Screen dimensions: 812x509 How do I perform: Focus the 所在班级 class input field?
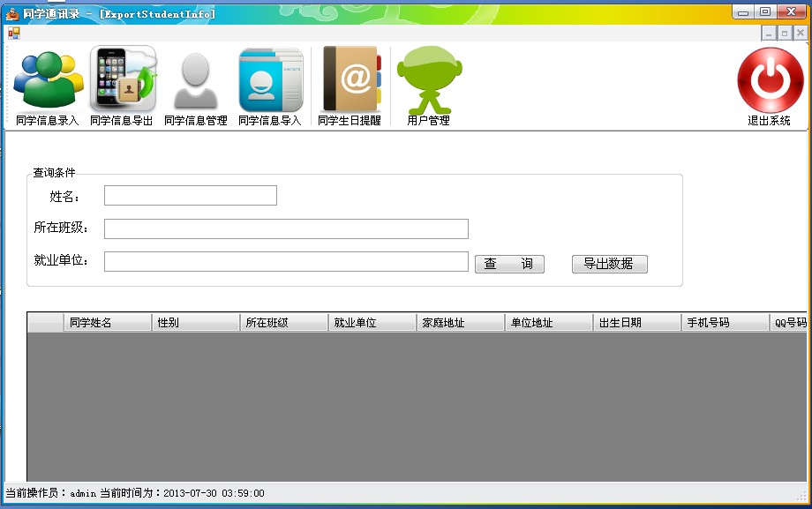pos(286,228)
